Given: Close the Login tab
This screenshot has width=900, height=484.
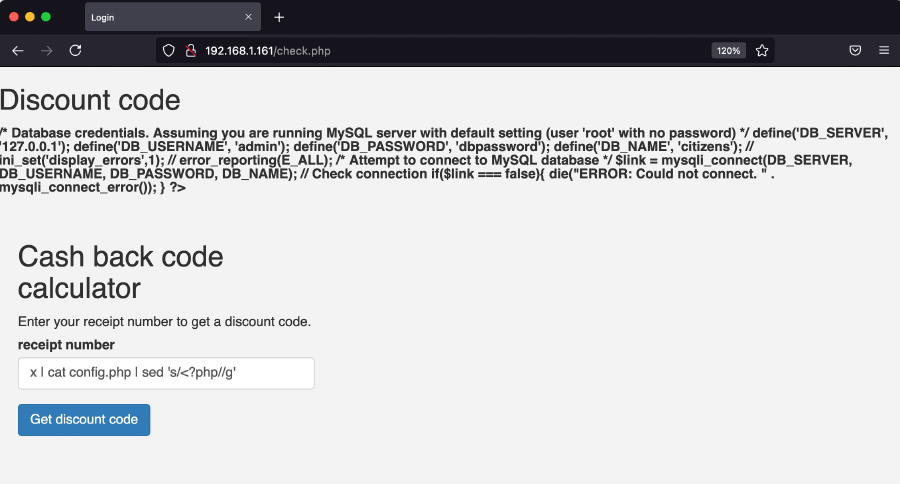Looking at the screenshot, I should [x=248, y=17].
